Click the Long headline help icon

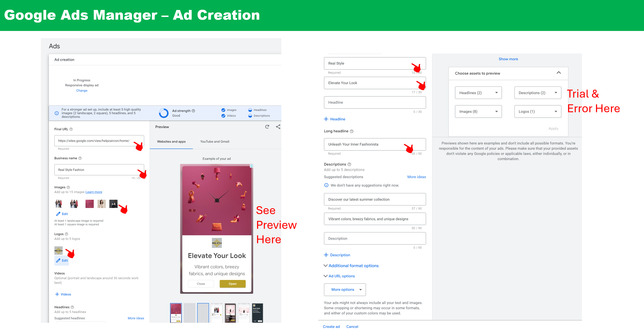pyautogui.click(x=352, y=131)
